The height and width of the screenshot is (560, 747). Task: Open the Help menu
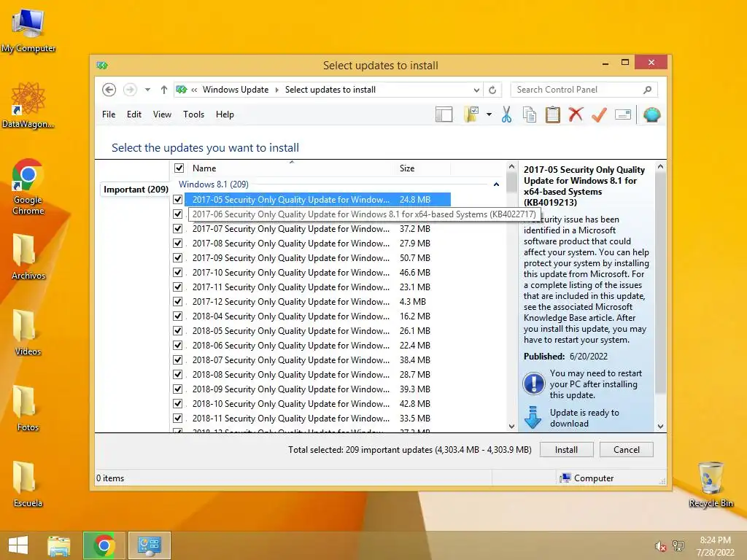tap(225, 114)
